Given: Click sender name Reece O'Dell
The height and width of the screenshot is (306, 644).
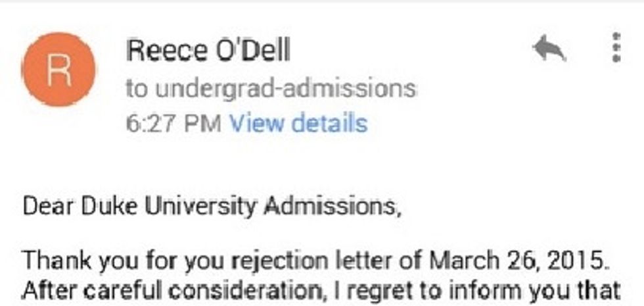Looking at the screenshot, I should click(x=208, y=51).
